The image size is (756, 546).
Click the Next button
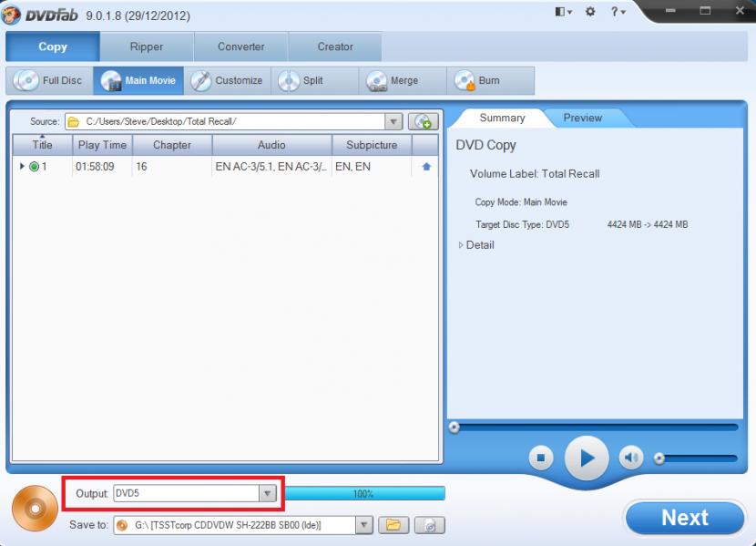click(684, 518)
